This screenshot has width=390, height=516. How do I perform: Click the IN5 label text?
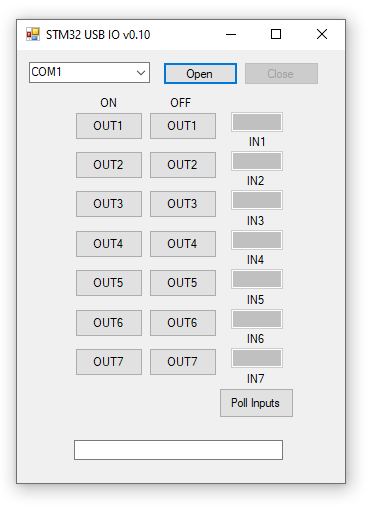point(255,300)
